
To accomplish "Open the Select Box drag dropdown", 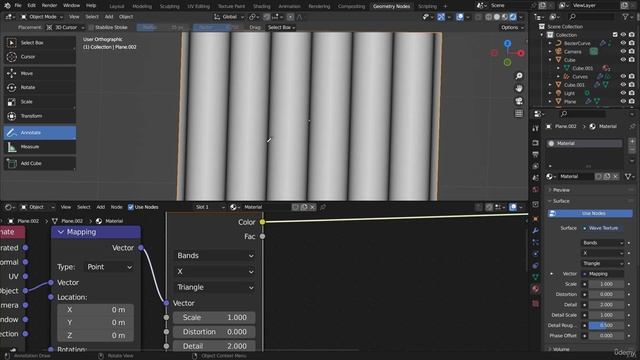I will point(281,27).
